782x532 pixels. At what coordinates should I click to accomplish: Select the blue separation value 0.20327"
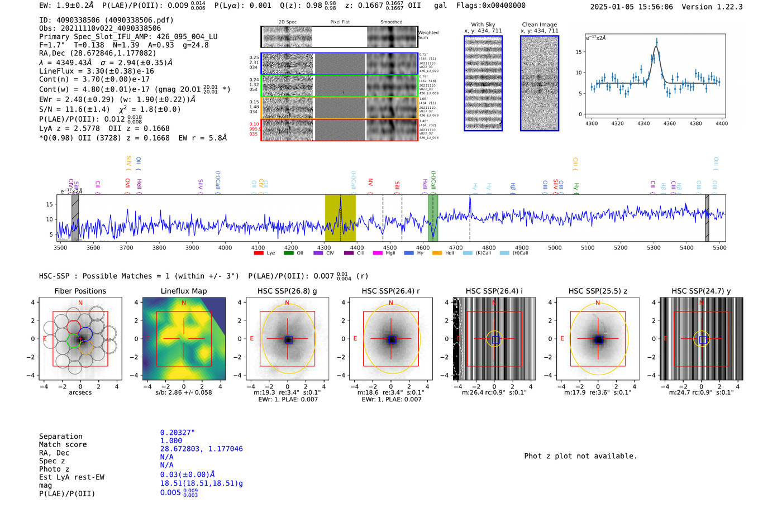[178, 433]
